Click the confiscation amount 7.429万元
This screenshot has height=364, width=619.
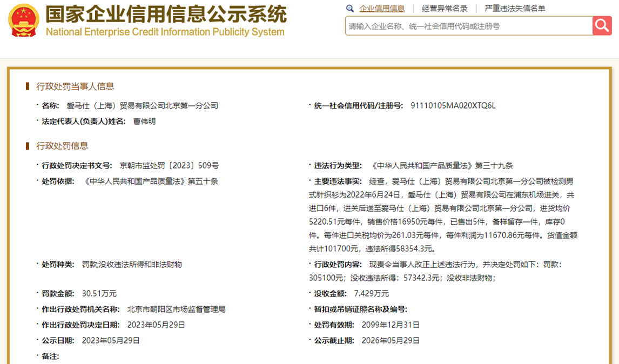(x=372, y=294)
